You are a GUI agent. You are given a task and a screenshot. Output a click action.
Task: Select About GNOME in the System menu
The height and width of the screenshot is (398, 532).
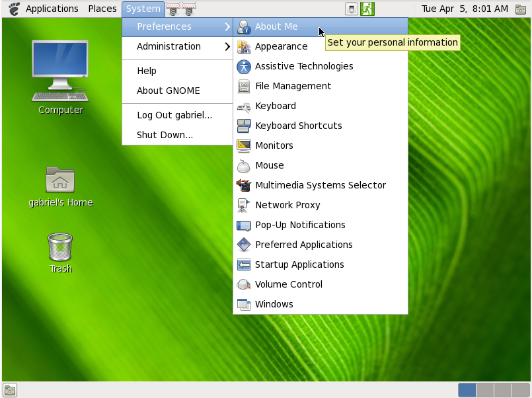click(x=177, y=91)
